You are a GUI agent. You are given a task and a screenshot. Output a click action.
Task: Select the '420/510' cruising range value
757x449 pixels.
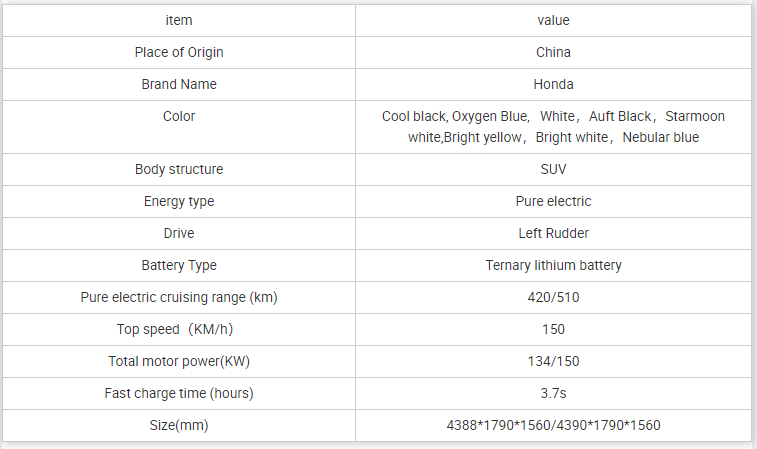[x=553, y=297]
